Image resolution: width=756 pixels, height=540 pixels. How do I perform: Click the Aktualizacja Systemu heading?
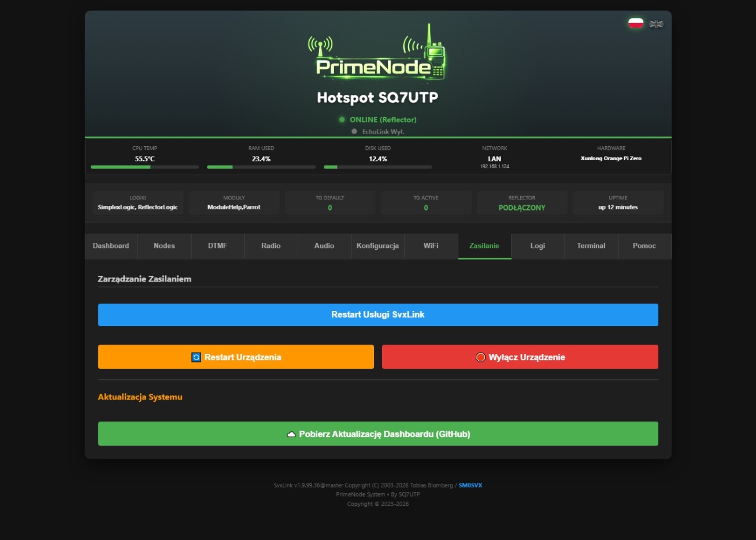(140, 397)
